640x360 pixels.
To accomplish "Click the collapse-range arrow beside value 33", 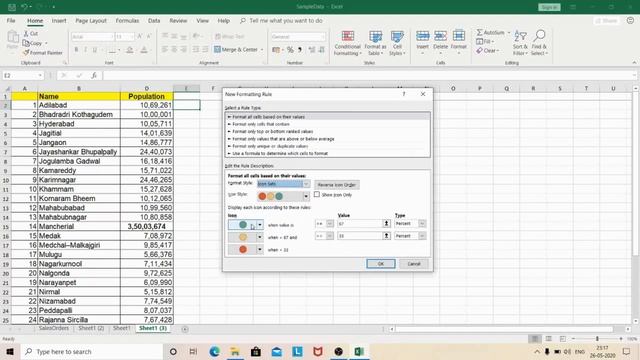I will coord(386,236).
